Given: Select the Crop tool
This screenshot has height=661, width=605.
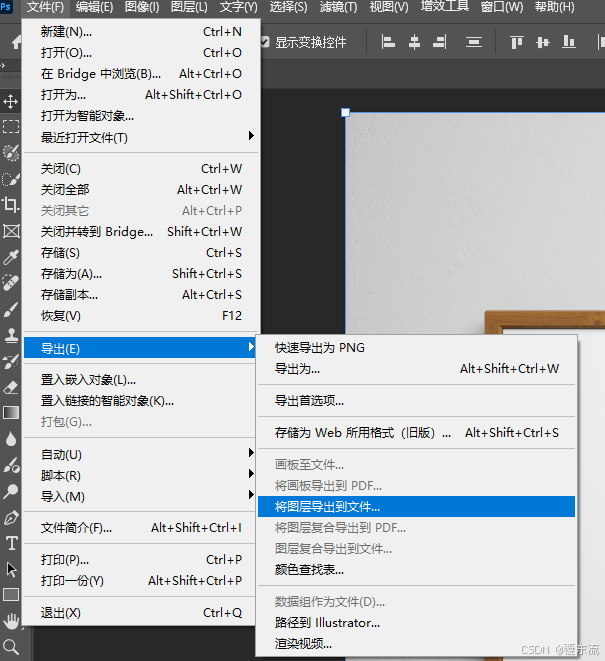Looking at the screenshot, I should (11, 205).
